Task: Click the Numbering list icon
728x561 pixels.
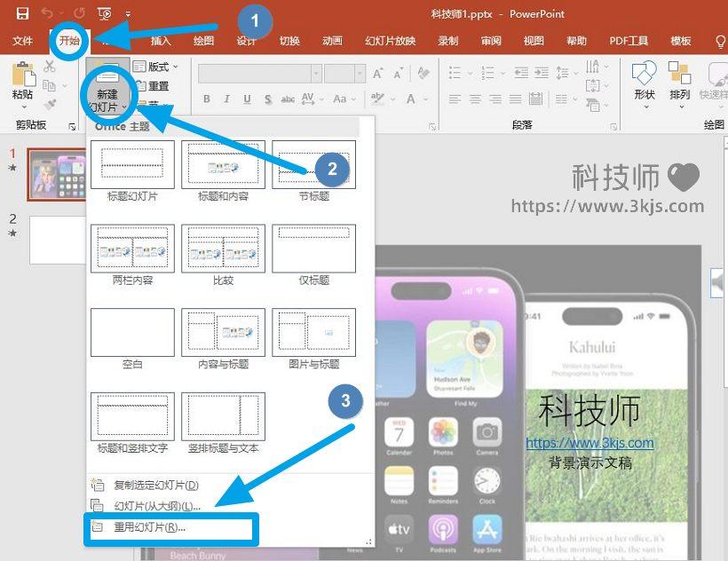Action: (487, 73)
